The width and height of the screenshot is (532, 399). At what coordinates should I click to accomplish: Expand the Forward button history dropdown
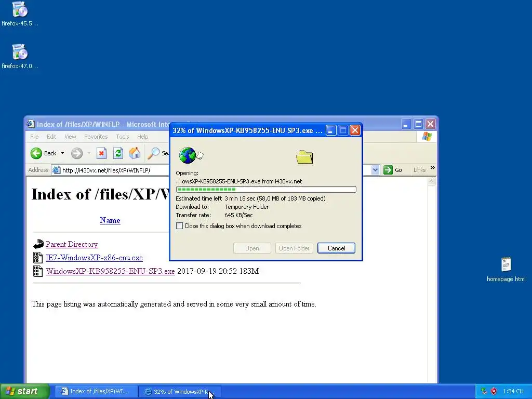point(89,153)
